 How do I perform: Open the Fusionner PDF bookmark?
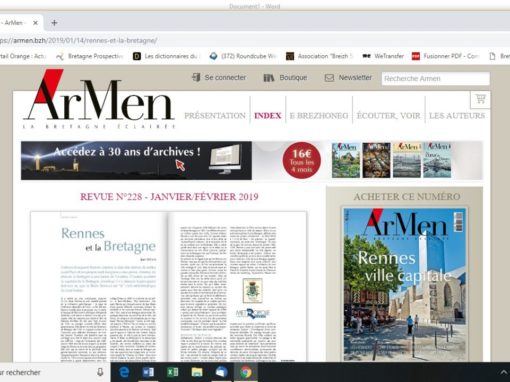pyautogui.click(x=445, y=56)
